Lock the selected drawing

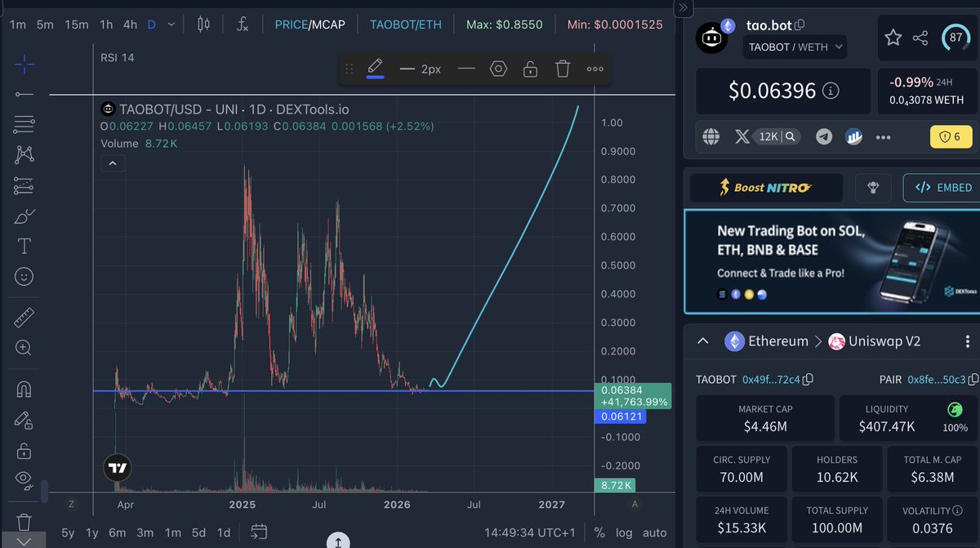[530, 69]
